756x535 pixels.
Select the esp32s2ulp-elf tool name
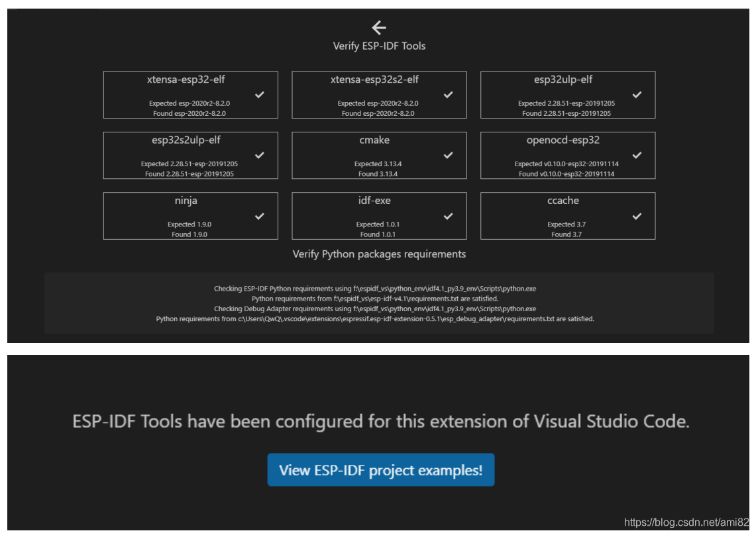click(x=186, y=140)
